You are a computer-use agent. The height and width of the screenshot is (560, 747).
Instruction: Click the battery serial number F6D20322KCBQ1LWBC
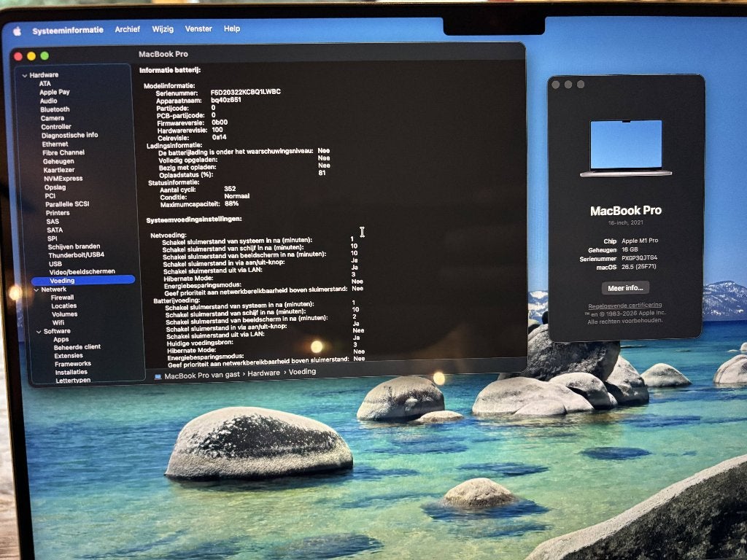pos(245,92)
